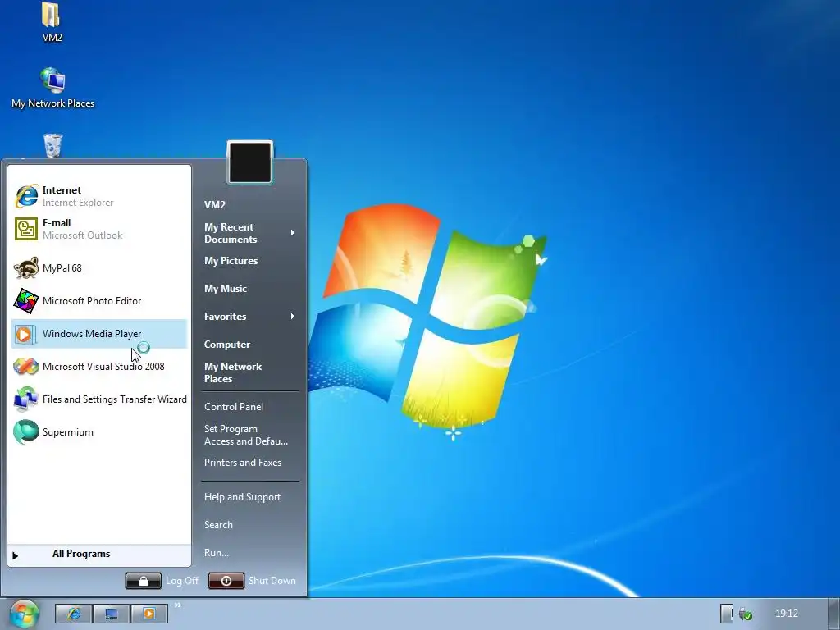Screen dimensions: 840x630
Task: Expand the Favorites submenu
Action: [x=249, y=317]
